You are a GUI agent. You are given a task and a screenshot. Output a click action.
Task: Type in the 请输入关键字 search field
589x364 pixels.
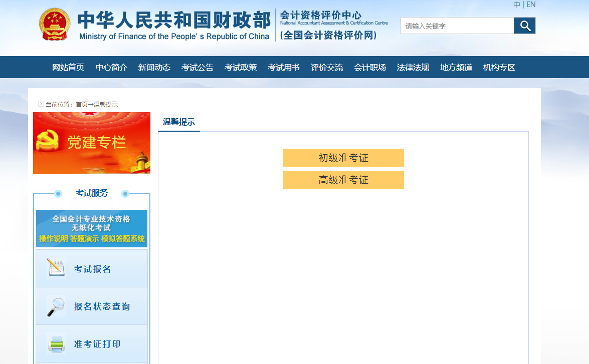pyautogui.click(x=457, y=26)
